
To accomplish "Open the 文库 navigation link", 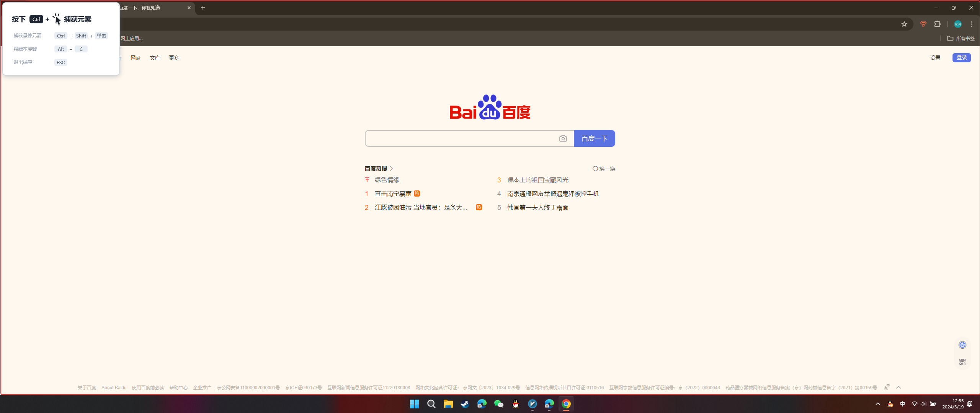I will tap(155, 58).
